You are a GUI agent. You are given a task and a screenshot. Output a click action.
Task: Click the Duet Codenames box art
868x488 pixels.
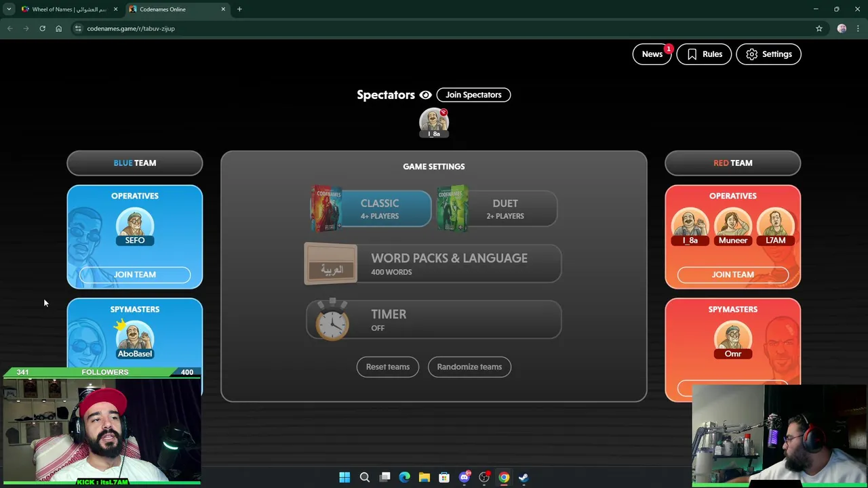pyautogui.click(x=452, y=209)
